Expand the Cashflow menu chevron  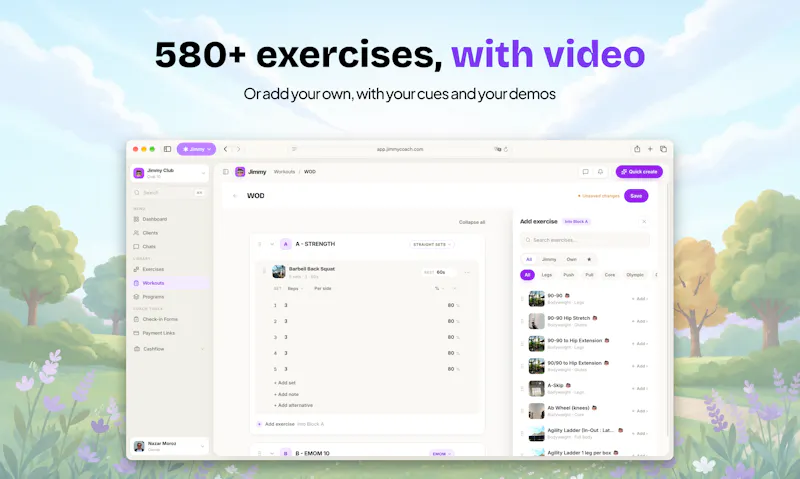pyautogui.click(x=203, y=349)
